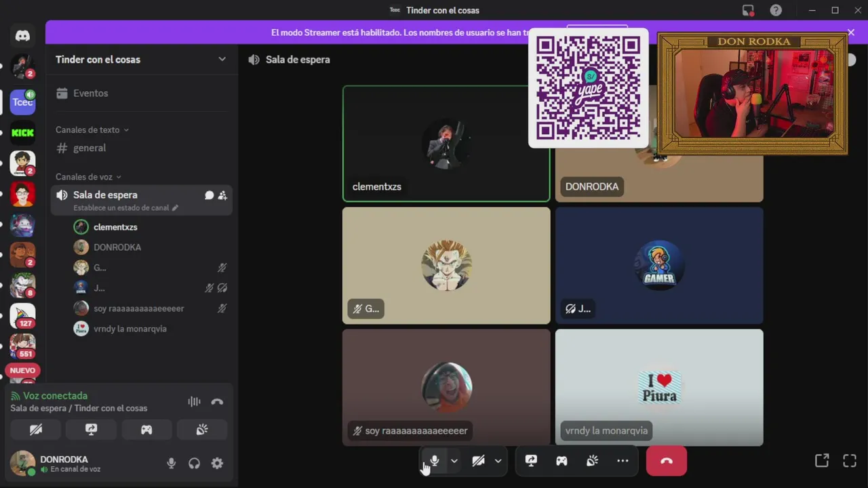Toggle camera in the call bar
The height and width of the screenshot is (488, 868).
pyautogui.click(x=478, y=461)
